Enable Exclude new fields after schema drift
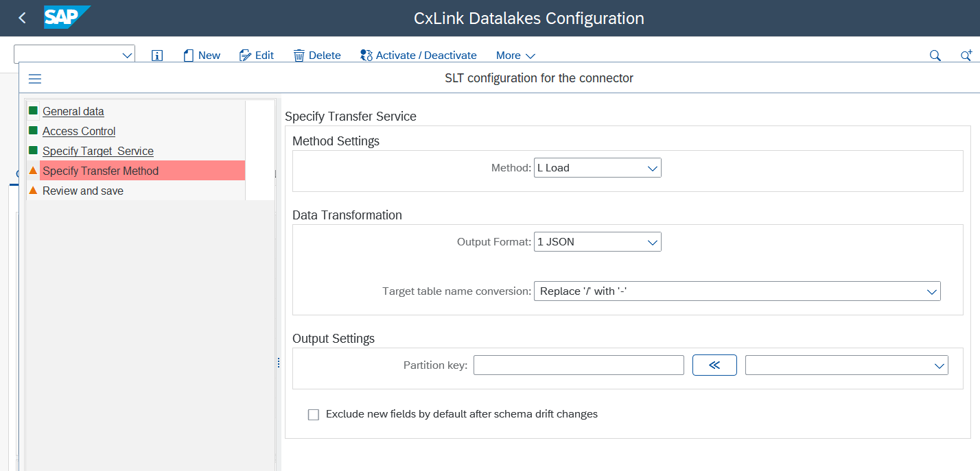Screen dimensions: 980x471 click(314, 415)
